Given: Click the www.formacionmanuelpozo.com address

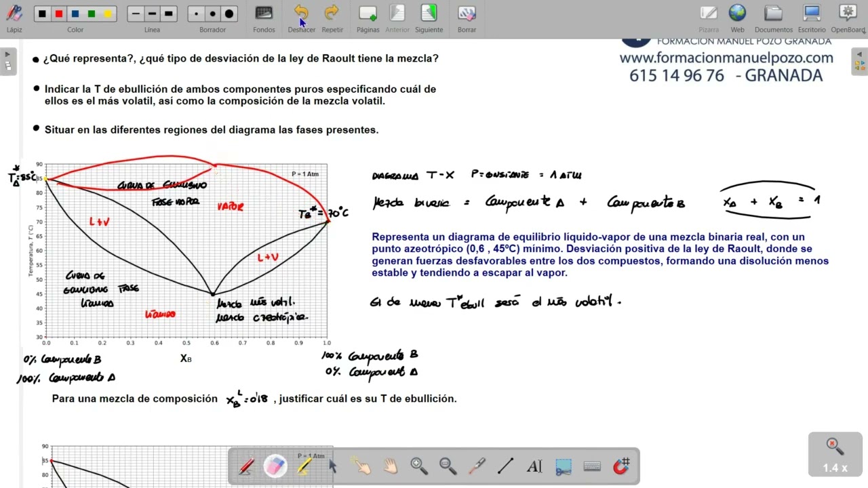Looking at the screenshot, I should [726, 58].
